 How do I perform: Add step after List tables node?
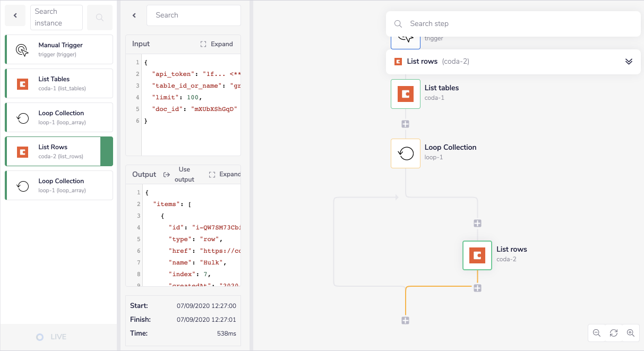[406, 124]
